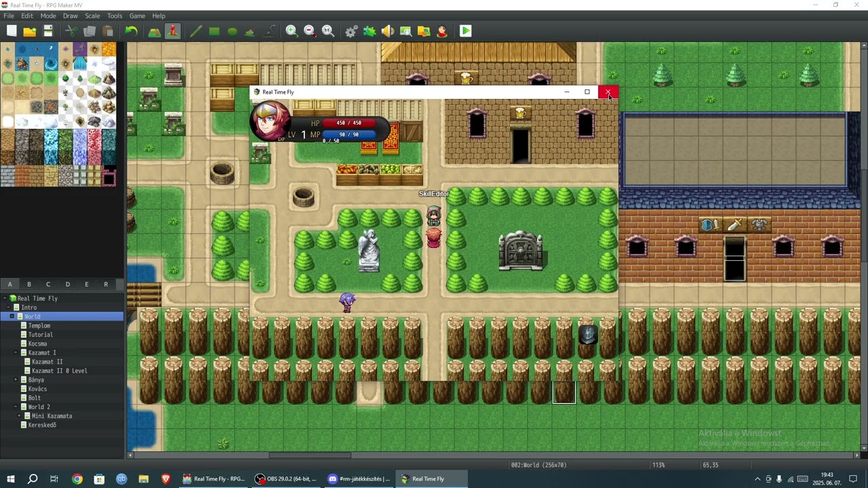Switch to tileset tab D
This screenshot has height=488, width=868.
pos(68,285)
